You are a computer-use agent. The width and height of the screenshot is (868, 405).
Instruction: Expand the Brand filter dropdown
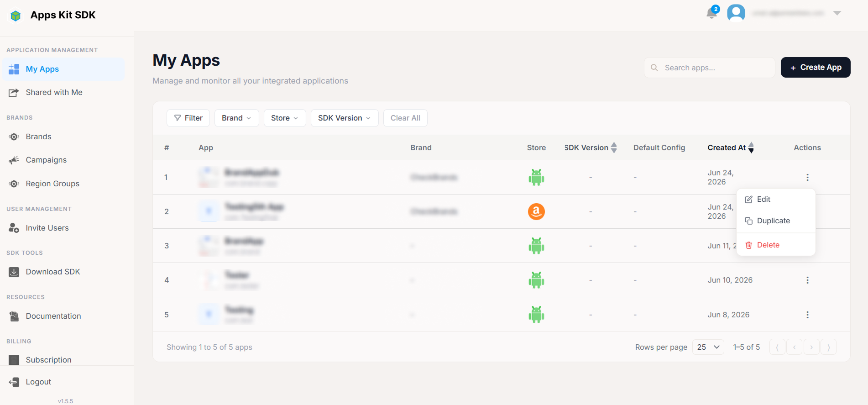click(x=236, y=118)
